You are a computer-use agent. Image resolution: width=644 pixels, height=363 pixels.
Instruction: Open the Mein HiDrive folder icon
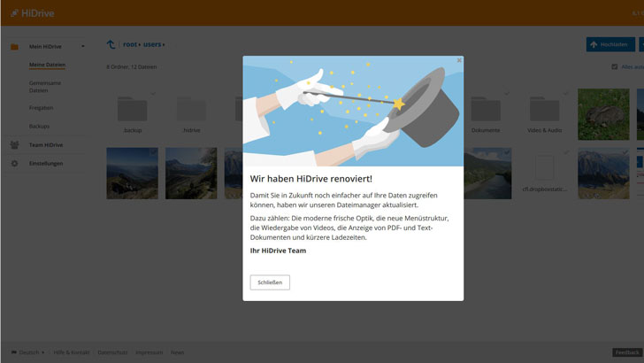click(x=14, y=47)
